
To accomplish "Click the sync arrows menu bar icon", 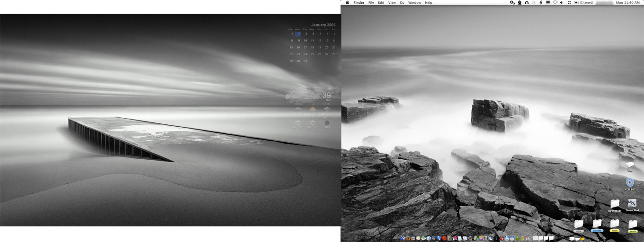I will (x=569, y=3).
